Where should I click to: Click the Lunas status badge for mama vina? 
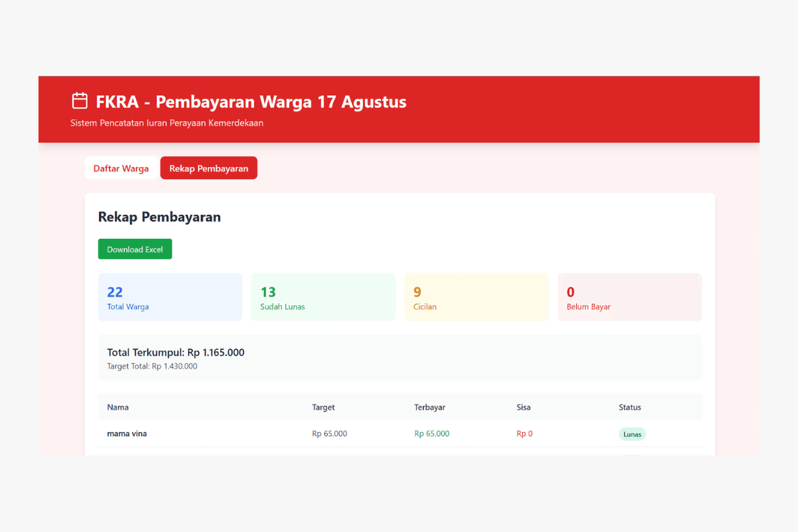(x=632, y=434)
